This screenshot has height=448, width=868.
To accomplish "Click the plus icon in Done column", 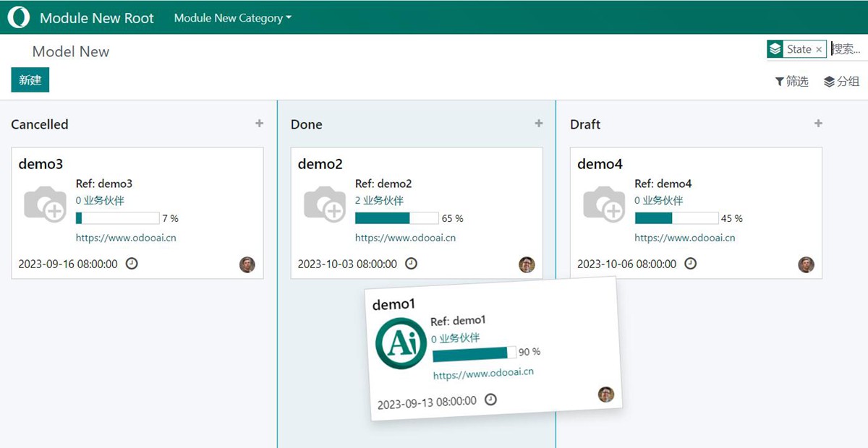I will 538,124.
